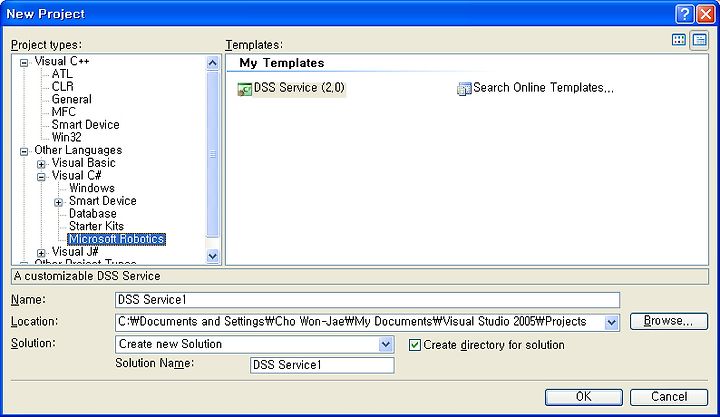This screenshot has width=720, height=417.
Task: Click scroll up arrow in Project types
Action: click(x=213, y=63)
